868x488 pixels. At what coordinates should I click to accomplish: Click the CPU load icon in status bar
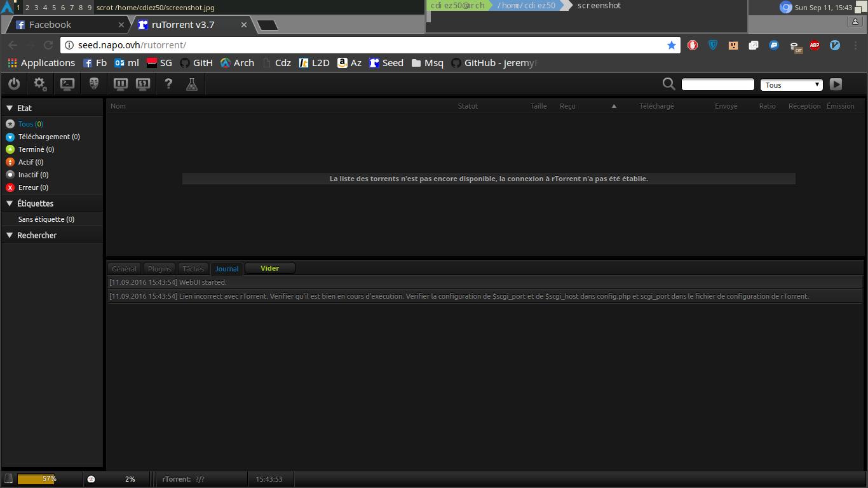[91, 479]
